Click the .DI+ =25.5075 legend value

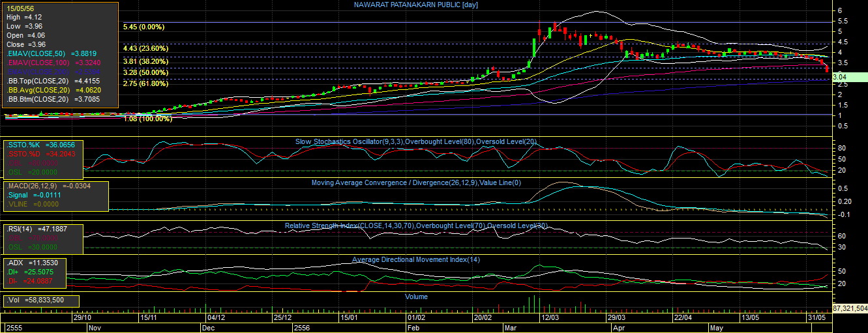tap(30, 271)
